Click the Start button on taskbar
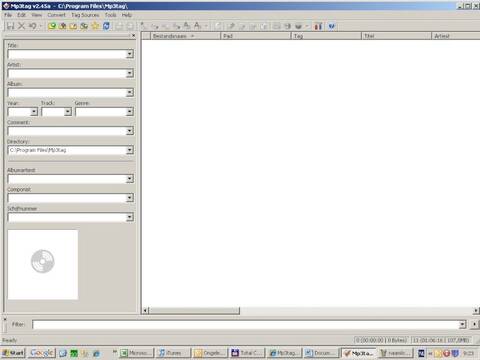 tap(13, 353)
